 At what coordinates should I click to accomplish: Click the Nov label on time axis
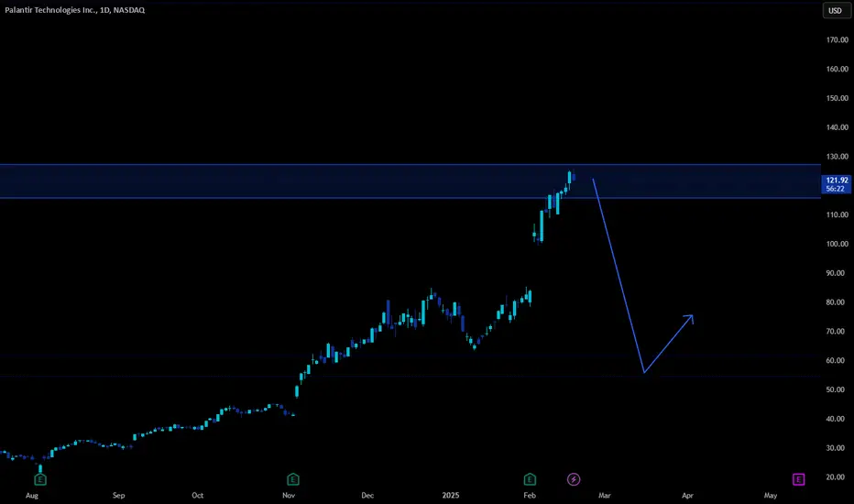point(289,496)
